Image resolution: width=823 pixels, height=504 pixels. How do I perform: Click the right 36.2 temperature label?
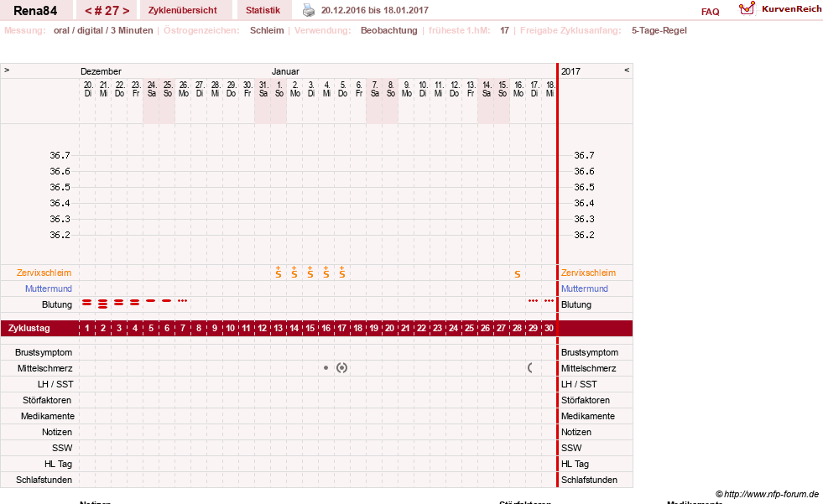tap(584, 235)
